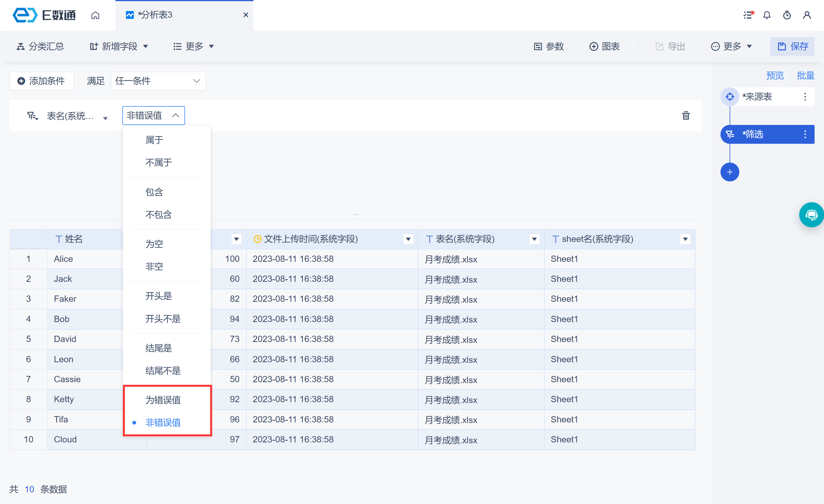Expand the 任一条件 dropdown

158,81
